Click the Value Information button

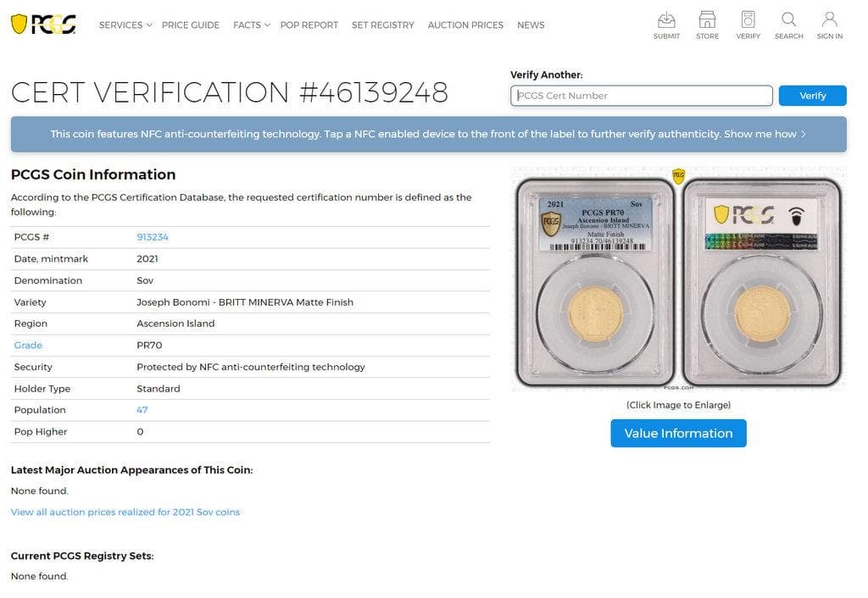coord(678,433)
